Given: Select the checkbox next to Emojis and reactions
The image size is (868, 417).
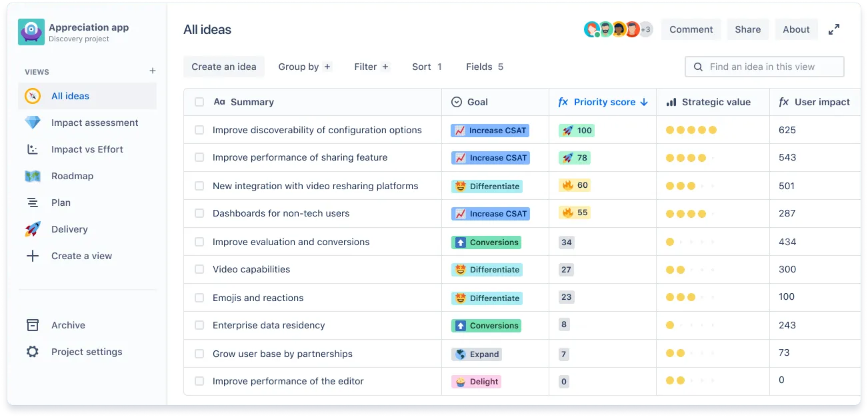Looking at the screenshot, I should pyautogui.click(x=199, y=298).
